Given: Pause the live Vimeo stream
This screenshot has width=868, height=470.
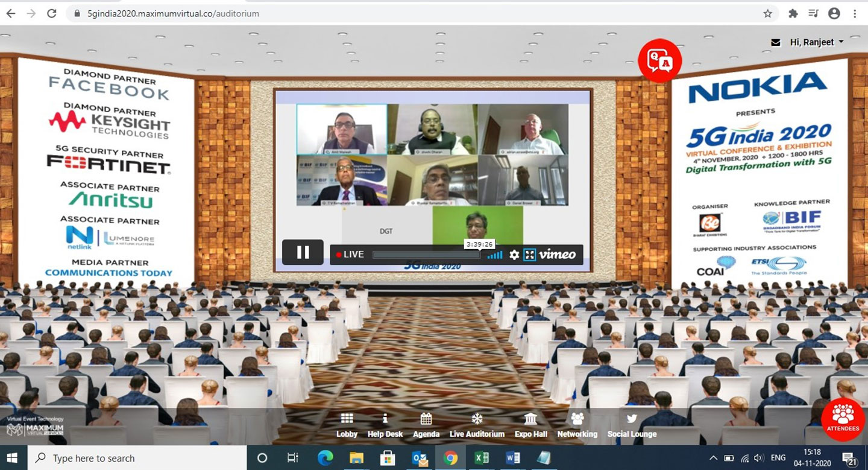Looking at the screenshot, I should pyautogui.click(x=303, y=253).
